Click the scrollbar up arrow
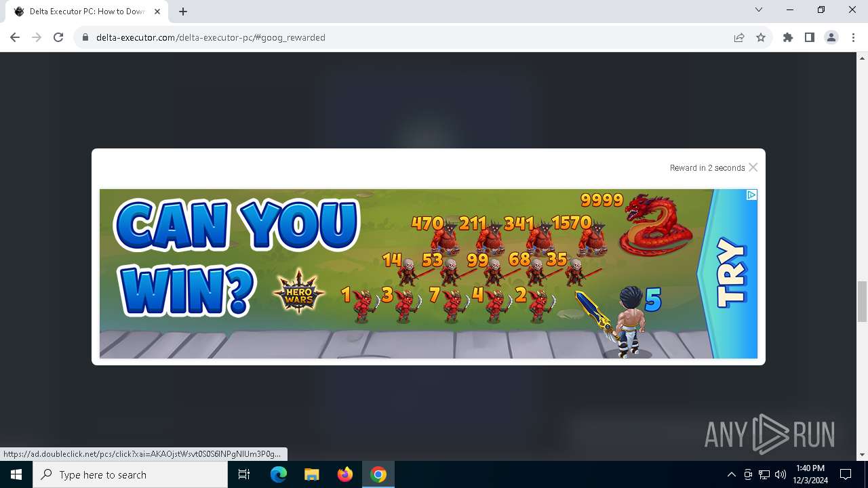The image size is (868, 488). [863, 58]
